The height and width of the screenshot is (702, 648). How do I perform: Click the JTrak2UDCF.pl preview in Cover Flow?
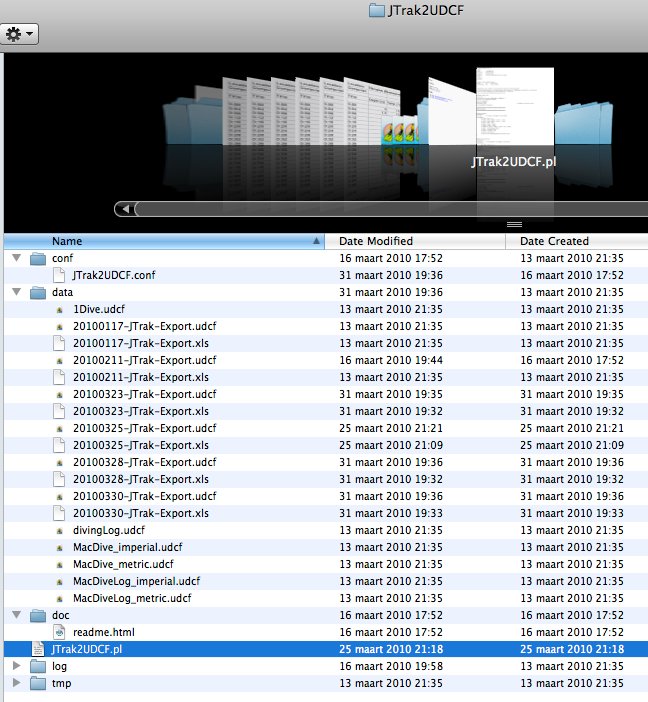coord(514,110)
